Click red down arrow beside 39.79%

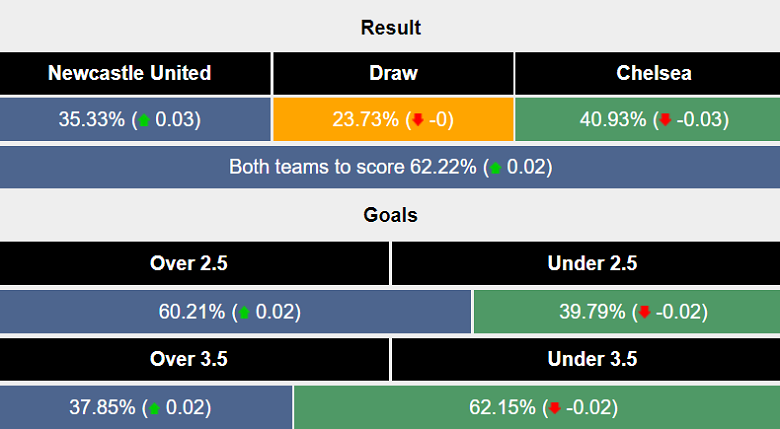tap(645, 312)
